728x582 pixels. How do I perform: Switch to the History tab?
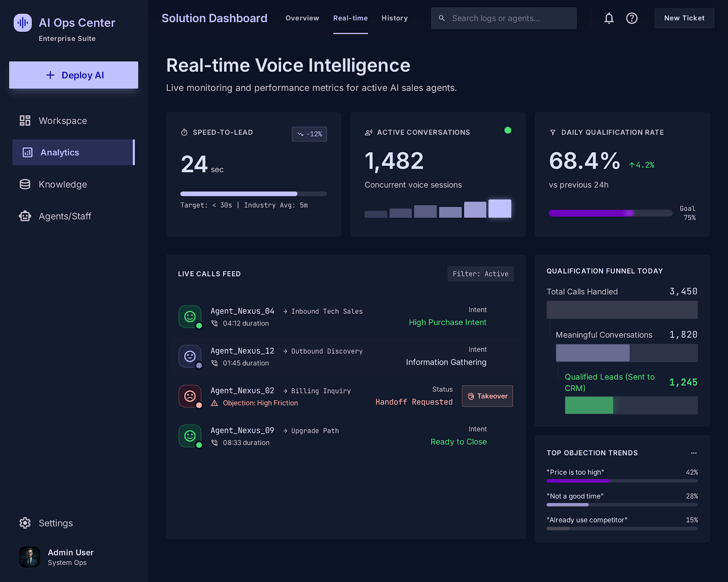tap(394, 18)
